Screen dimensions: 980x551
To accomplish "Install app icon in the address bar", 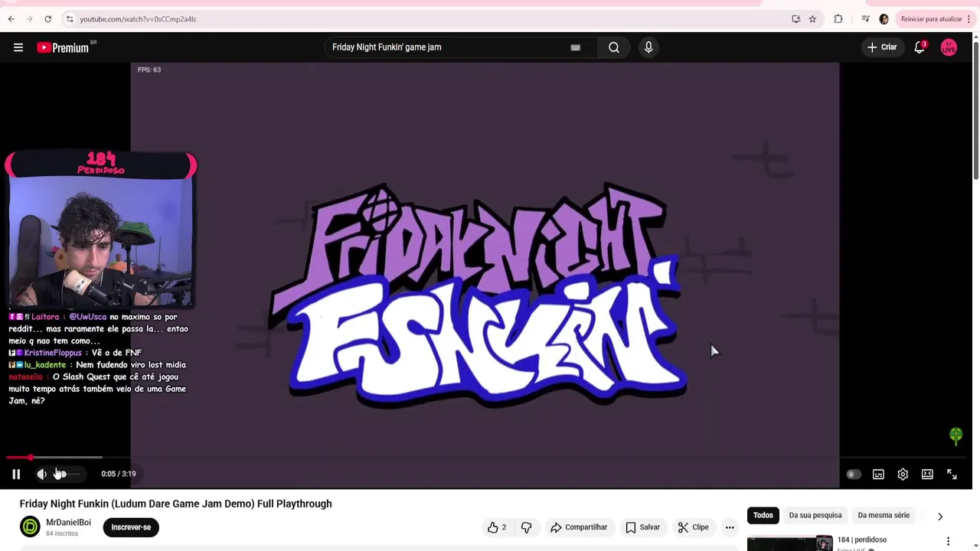I will 795,19.
